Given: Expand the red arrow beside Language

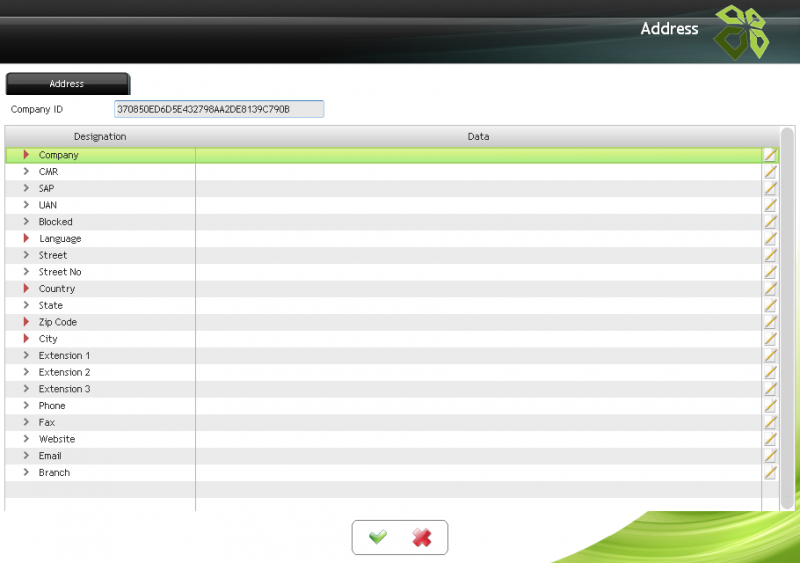Looking at the screenshot, I should [x=26, y=238].
